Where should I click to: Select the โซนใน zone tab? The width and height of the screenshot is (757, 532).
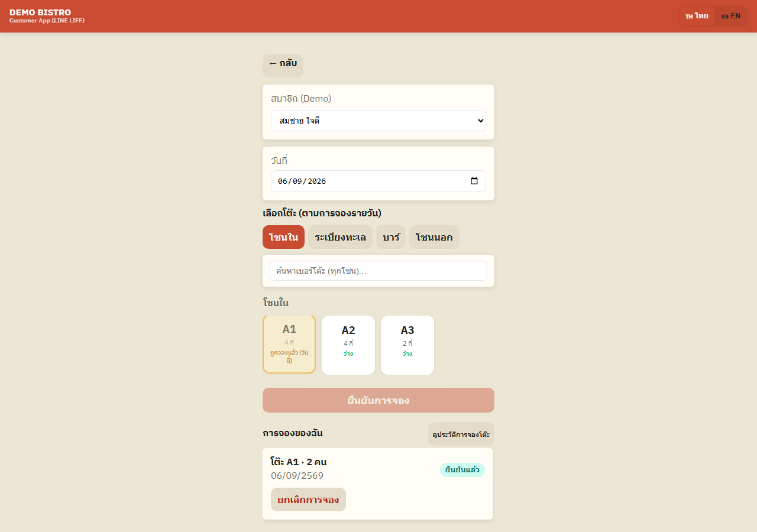tap(283, 237)
